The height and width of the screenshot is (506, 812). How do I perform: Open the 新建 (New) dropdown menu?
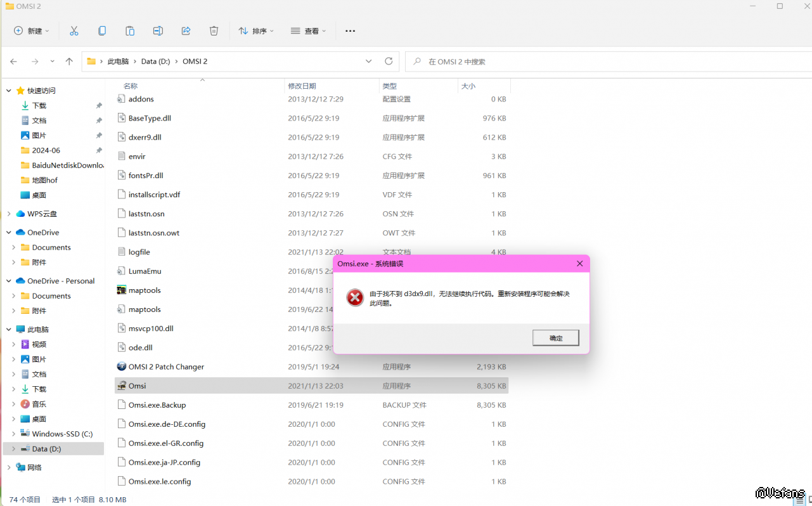32,31
